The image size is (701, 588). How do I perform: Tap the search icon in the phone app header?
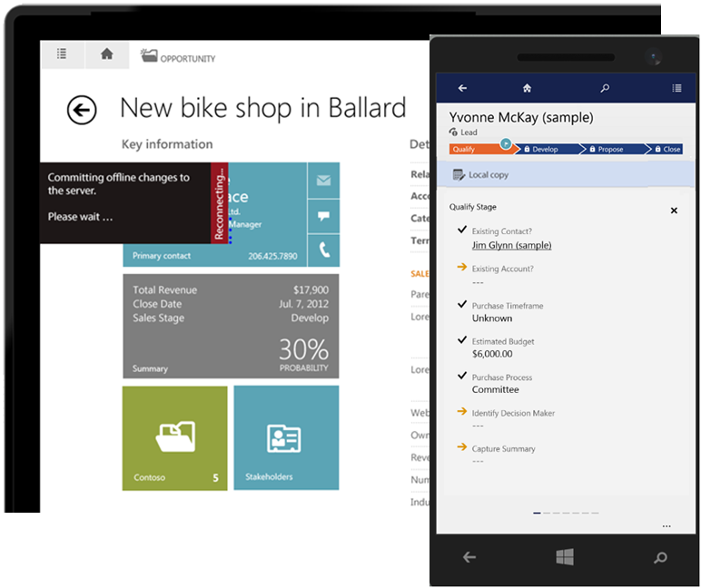[x=605, y=89]
